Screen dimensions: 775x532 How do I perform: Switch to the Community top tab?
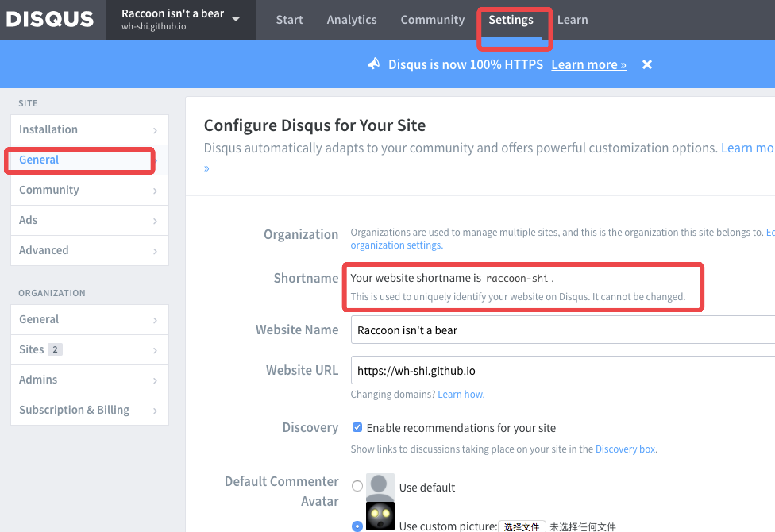432,20
